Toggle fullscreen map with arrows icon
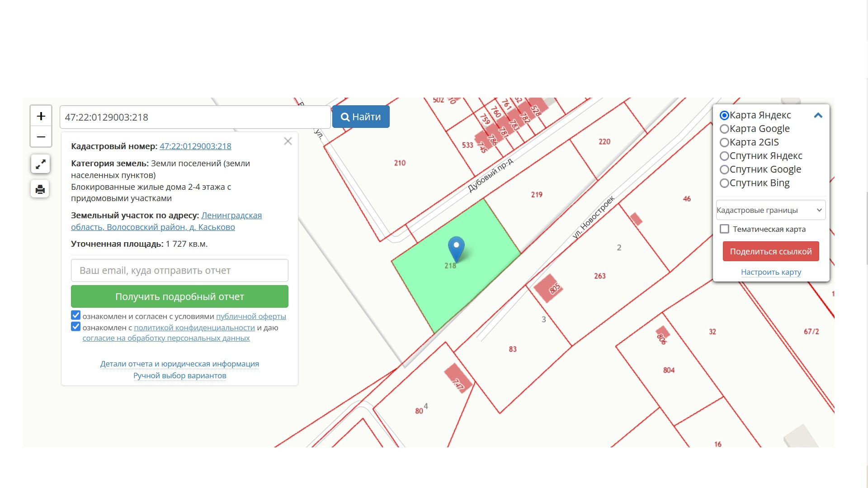 click(40, 164)
